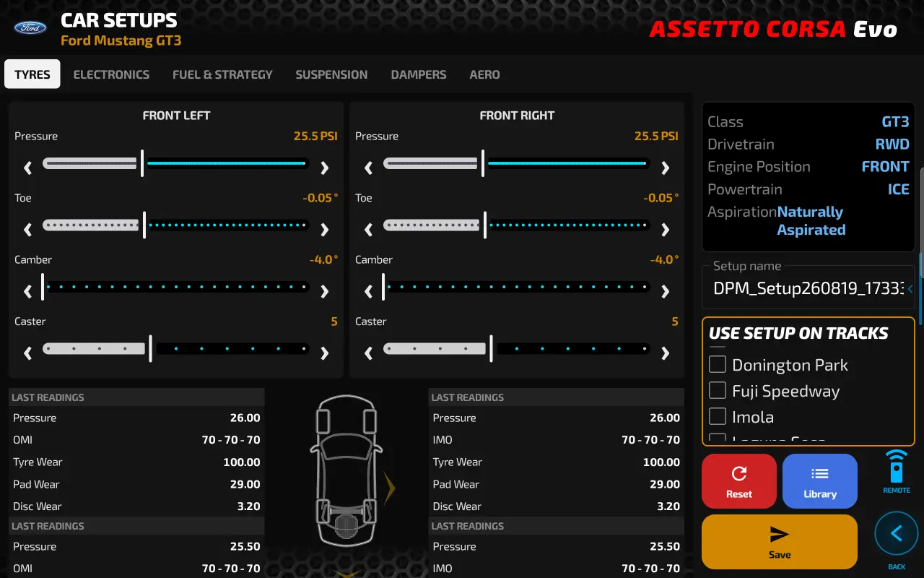The image size is (924, 578).
Task: Save the current setup
Action: tap(780, 542)
